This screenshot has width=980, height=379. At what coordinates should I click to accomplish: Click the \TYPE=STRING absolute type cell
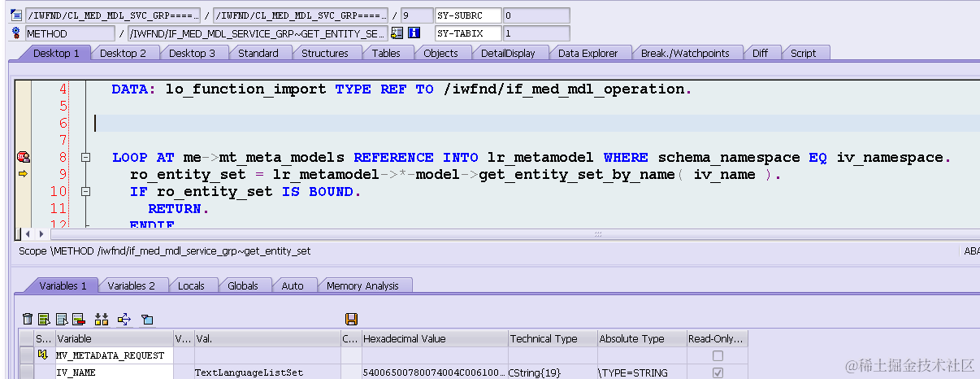641,372
